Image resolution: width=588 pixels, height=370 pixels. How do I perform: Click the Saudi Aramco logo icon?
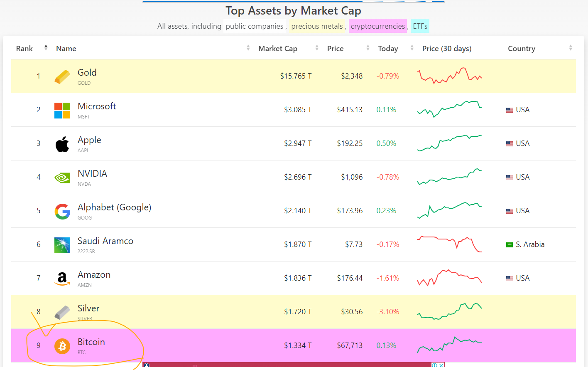(x=62, y=245)
